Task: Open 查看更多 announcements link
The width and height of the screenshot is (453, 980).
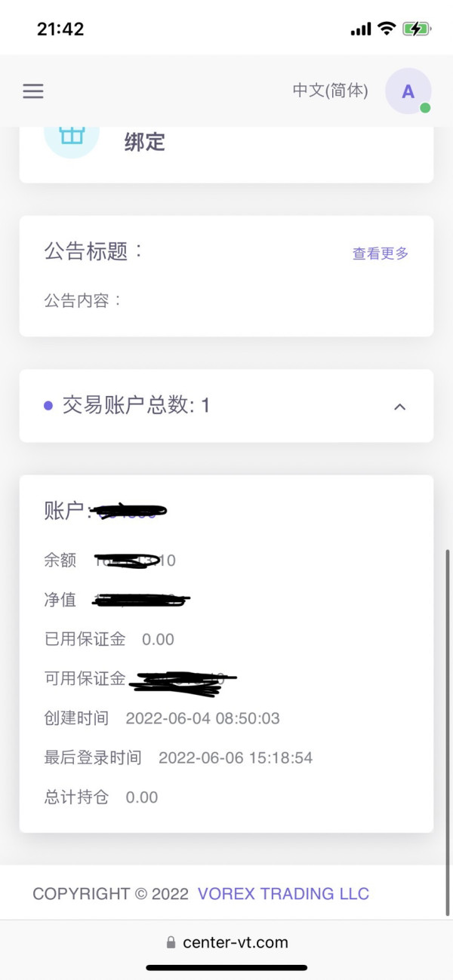Action: point(381,253)
